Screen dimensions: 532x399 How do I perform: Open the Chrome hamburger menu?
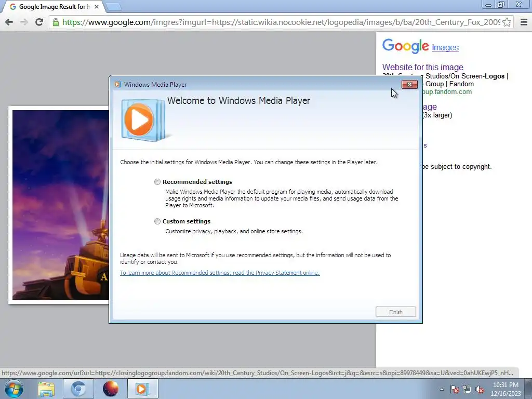click(x=524, y=22)
